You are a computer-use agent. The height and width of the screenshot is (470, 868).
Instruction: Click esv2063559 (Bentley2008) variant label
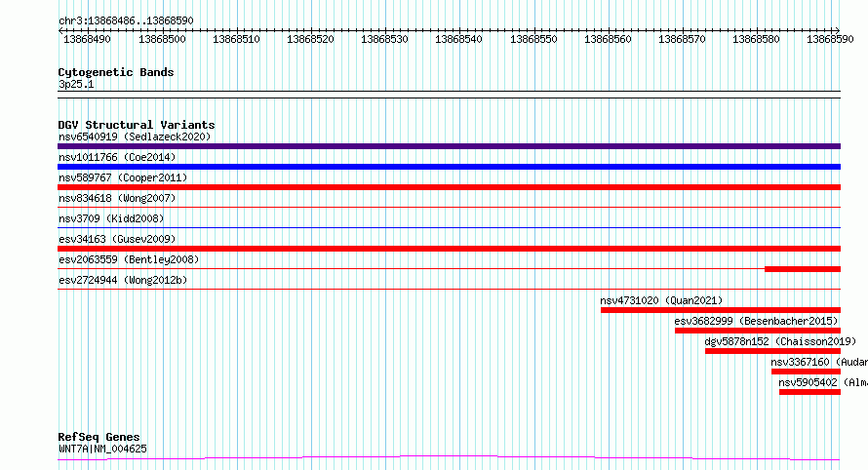click(x=129, y=259)
